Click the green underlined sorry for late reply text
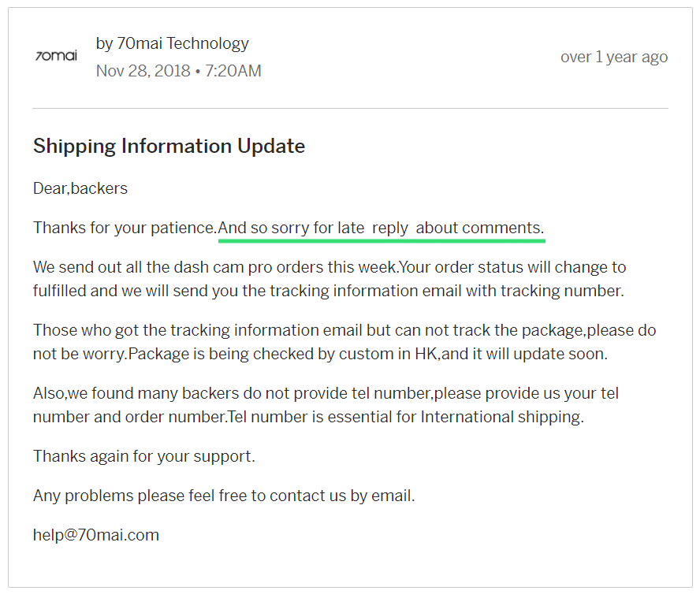 (381, 228)
